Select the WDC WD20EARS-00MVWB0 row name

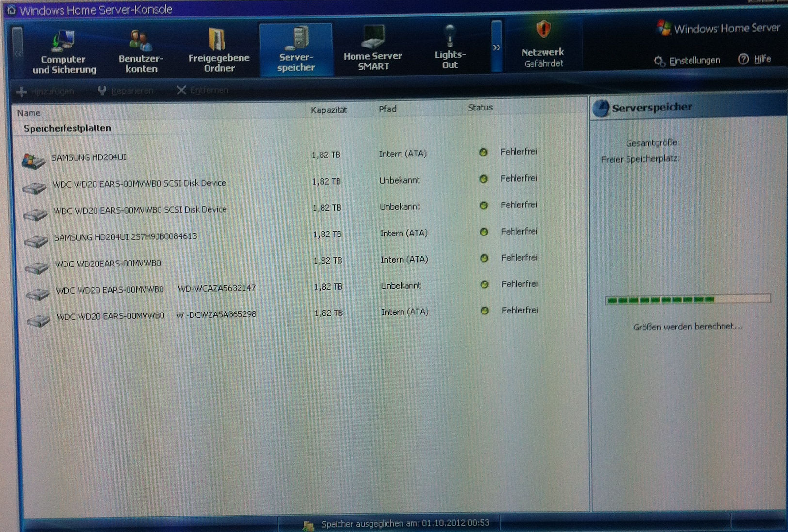pyautogui.click(x=108, y=264)
